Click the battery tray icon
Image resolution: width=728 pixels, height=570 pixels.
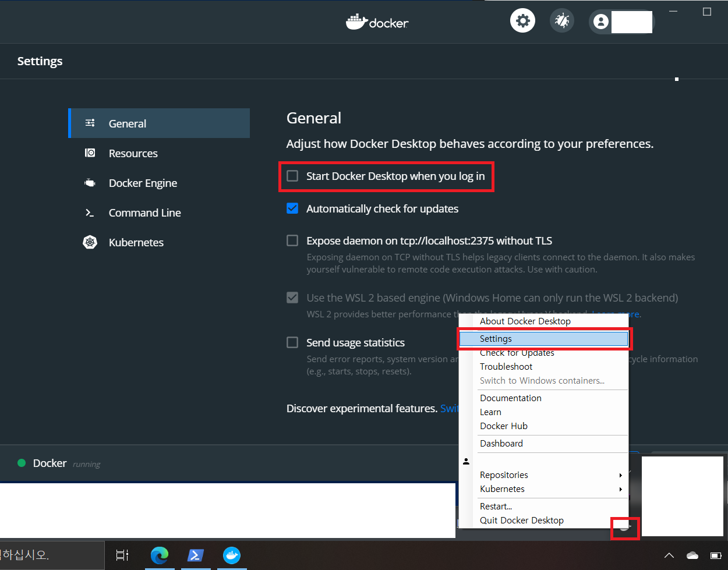pyautogui.click(x=716, y=555)
